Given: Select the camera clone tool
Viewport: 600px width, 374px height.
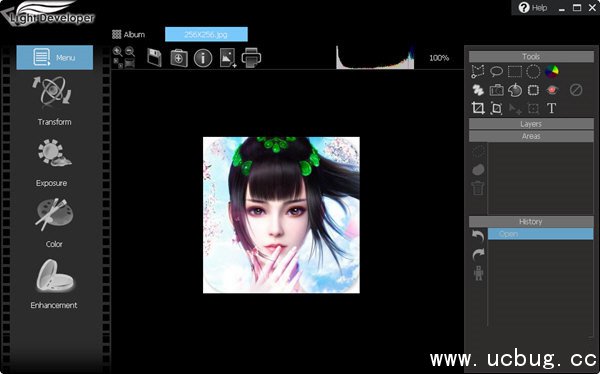Looking at the screenshot, I should pos(496,90).
